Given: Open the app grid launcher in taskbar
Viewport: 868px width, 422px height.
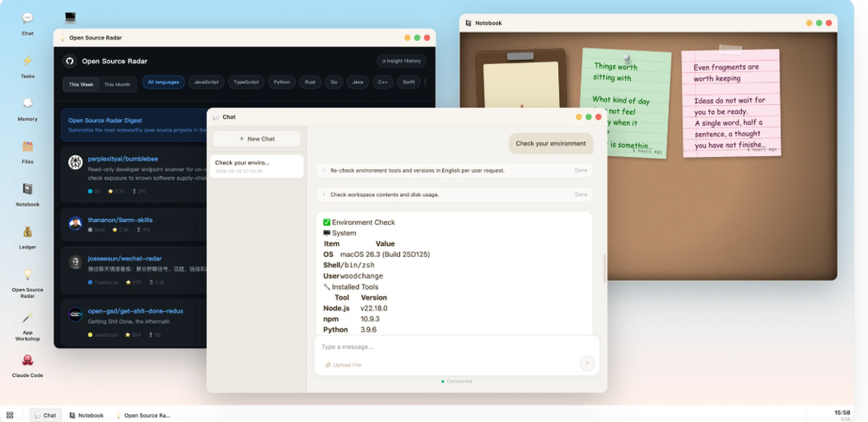Looking at the screenshot, I should click(x=10, y=415).
